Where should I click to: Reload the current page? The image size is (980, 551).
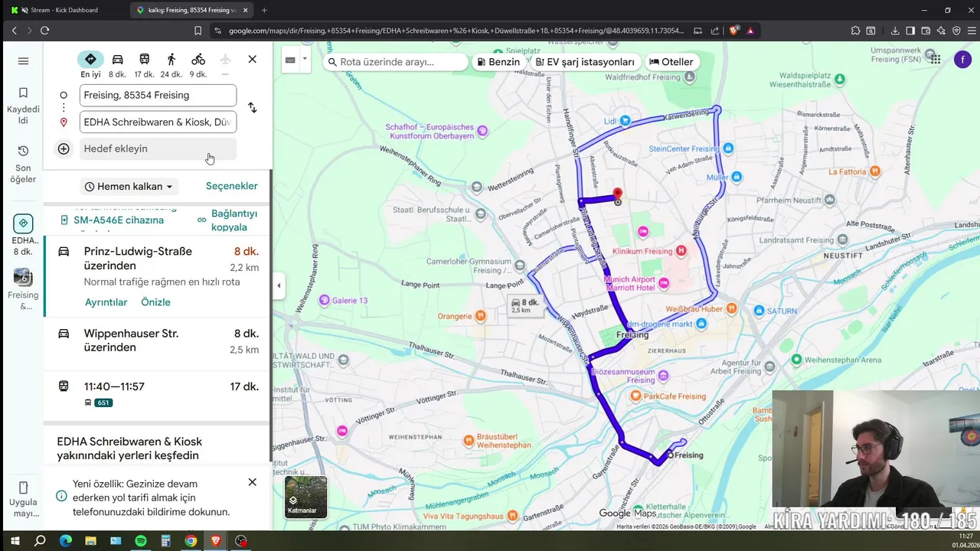(44, 31)
